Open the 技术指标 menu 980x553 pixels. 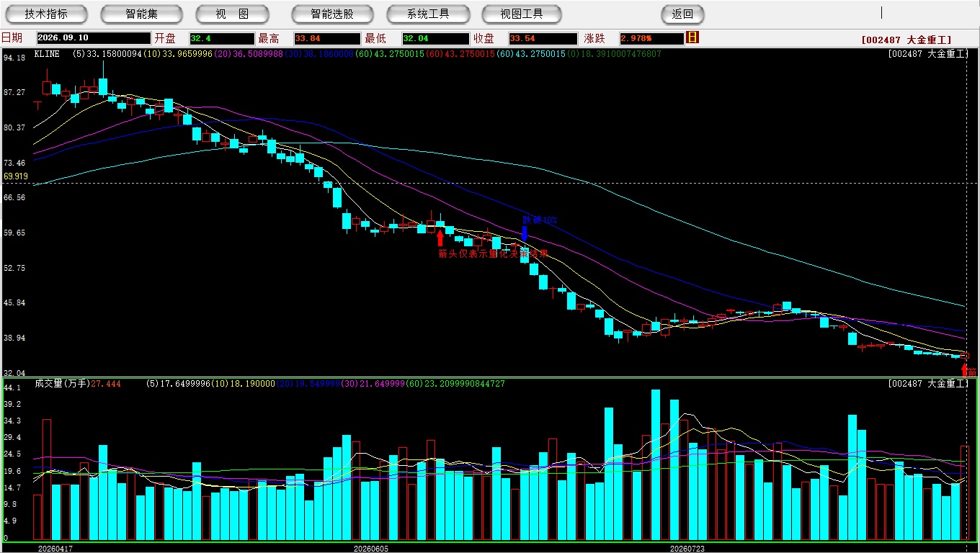46,14
